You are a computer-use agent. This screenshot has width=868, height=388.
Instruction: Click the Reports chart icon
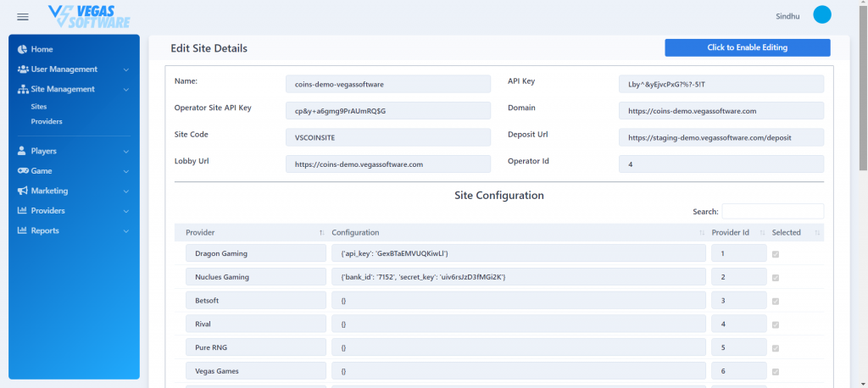22,230
